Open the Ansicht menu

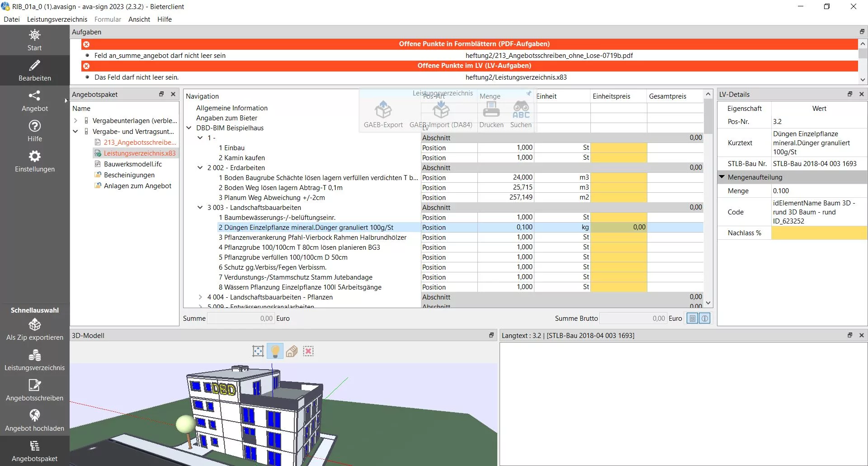tap(139, 19)
